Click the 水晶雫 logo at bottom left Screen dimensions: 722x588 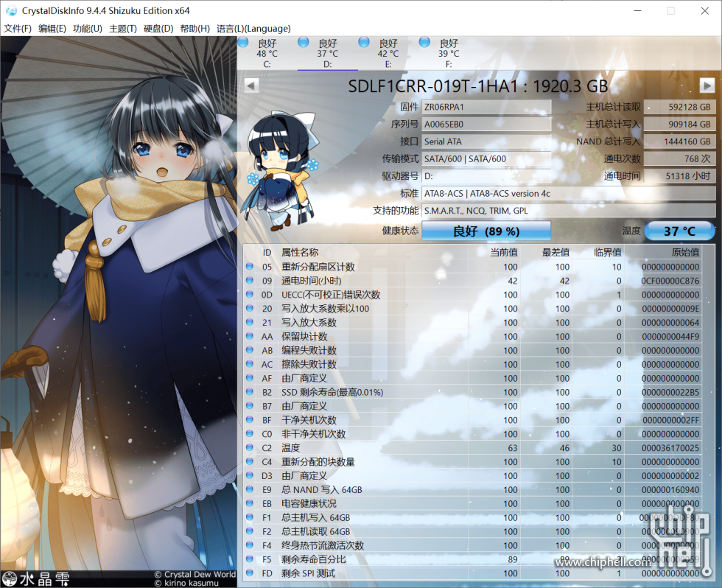36,579
